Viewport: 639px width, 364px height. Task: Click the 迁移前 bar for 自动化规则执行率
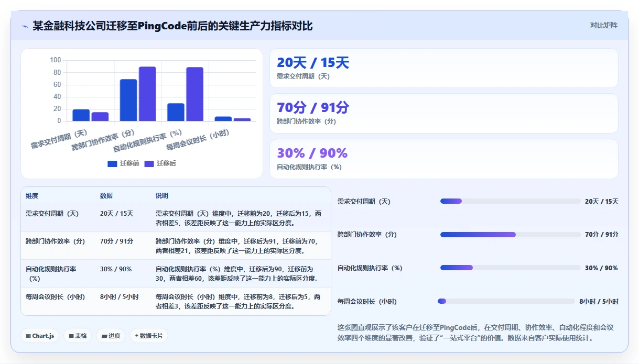pos(176,112)
